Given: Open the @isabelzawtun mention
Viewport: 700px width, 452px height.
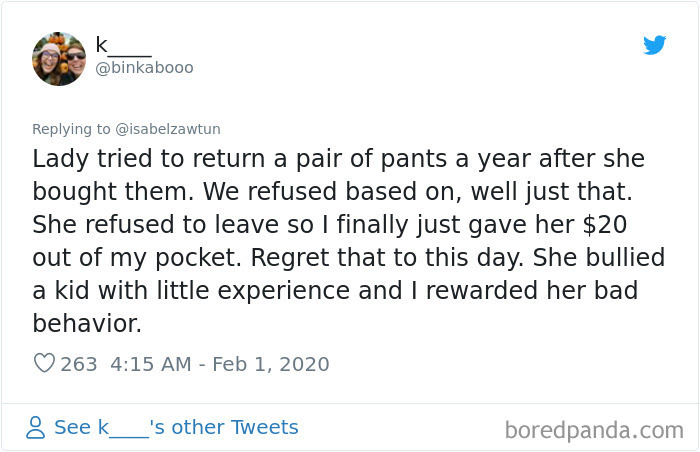Looking at the screenshot, I should (x=168, y=129).
